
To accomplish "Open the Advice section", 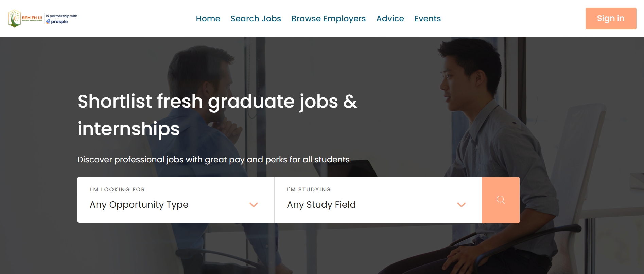I will click(x=390, y=19).
